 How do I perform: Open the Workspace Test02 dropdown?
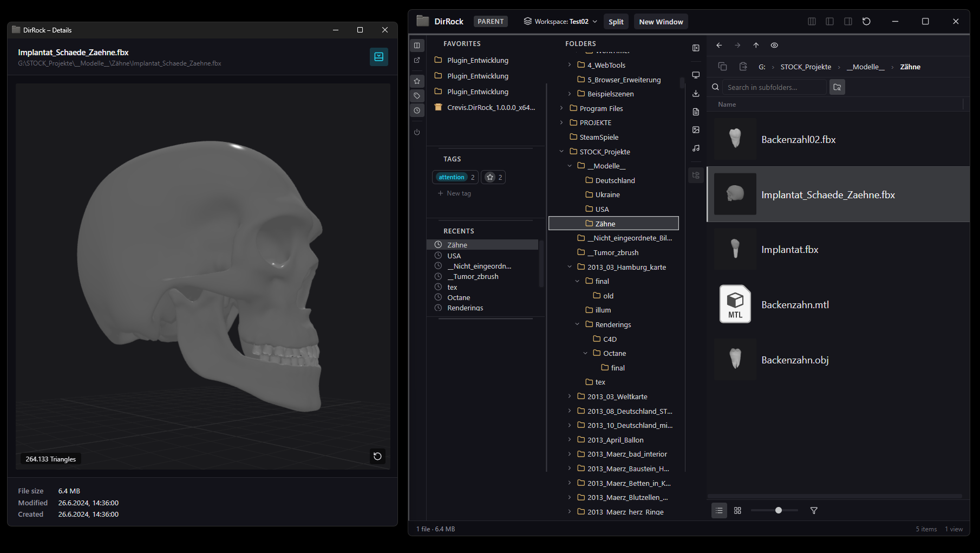(x=560, y=22)
